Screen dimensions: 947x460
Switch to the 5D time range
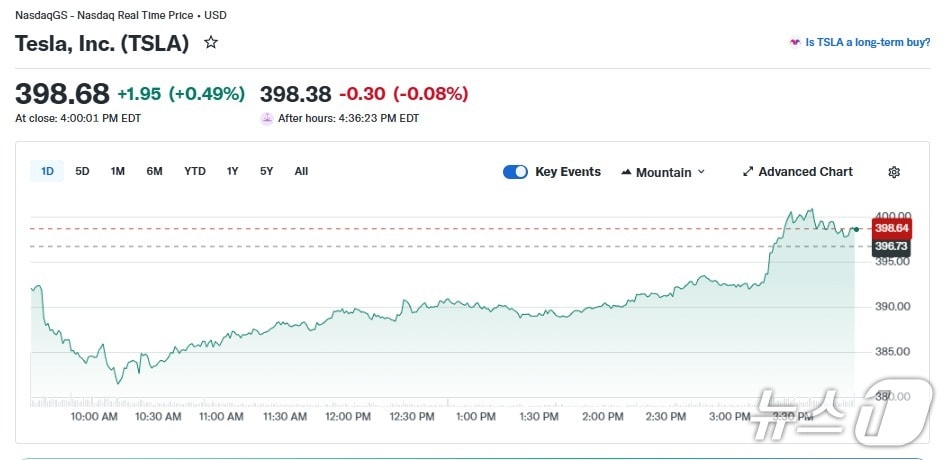83,171
